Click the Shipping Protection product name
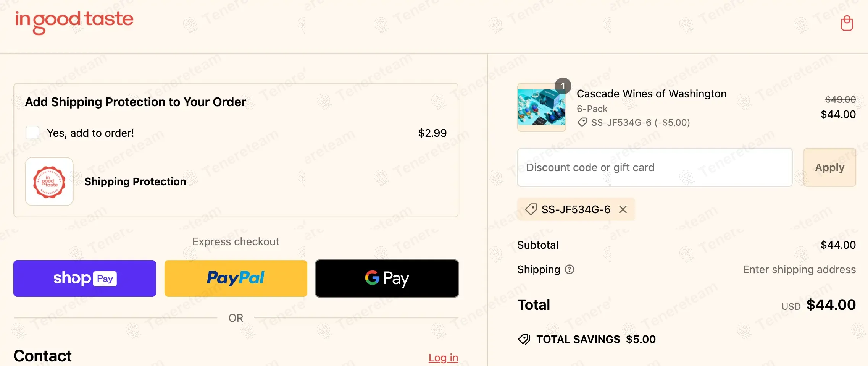Screen dimensions: 868x366 coord(135,181)
